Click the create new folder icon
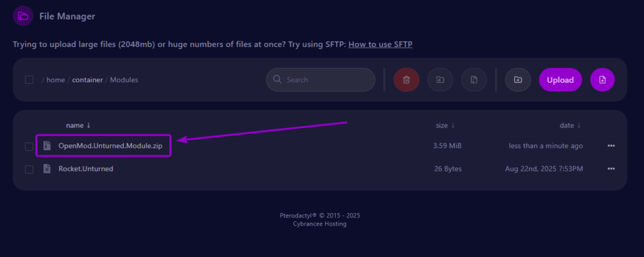The height and width of the screenshot is (257, 644). (518, 80)
